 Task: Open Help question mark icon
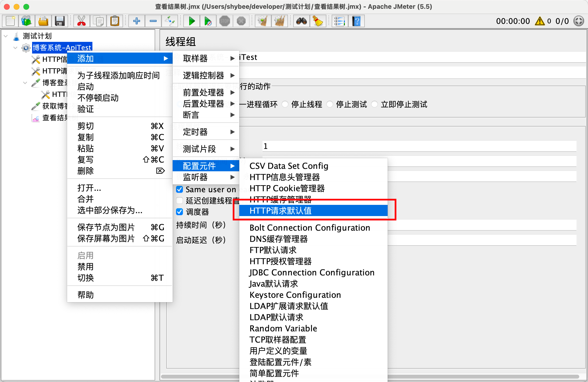click(x=356, y=21)
